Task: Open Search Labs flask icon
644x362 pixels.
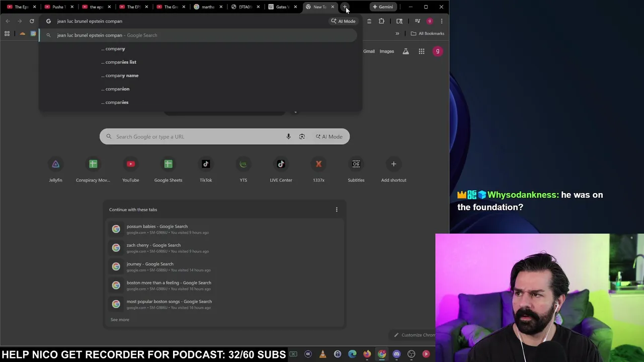Action: [x=406, y=51]
